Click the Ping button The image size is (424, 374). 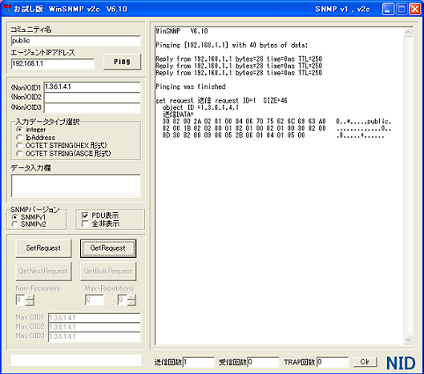click(122, 62)
